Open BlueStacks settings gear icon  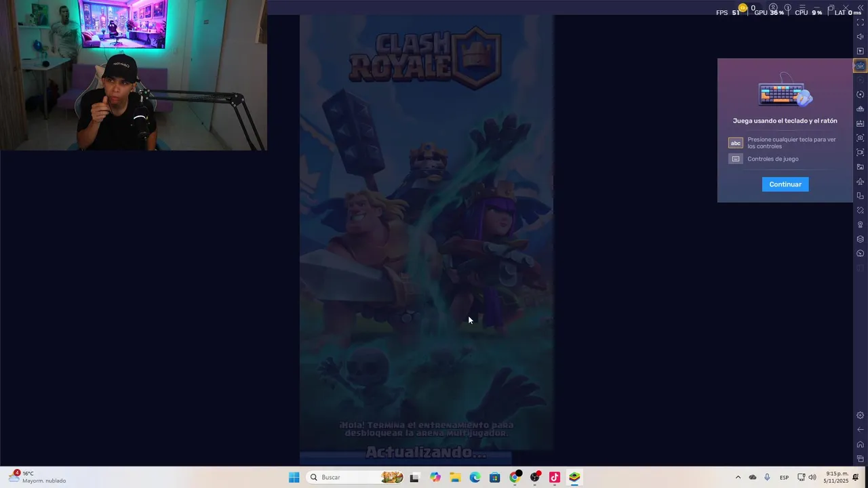tap(860, 415)
